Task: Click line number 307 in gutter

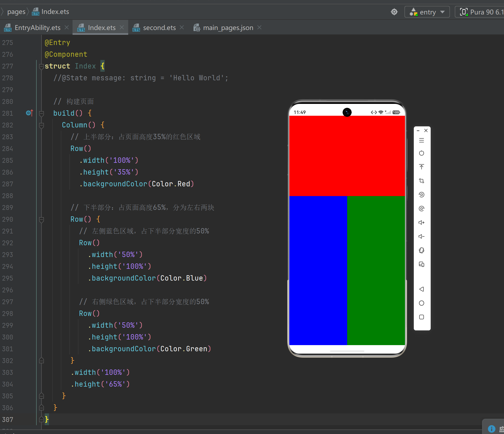Action: (7, 420)
